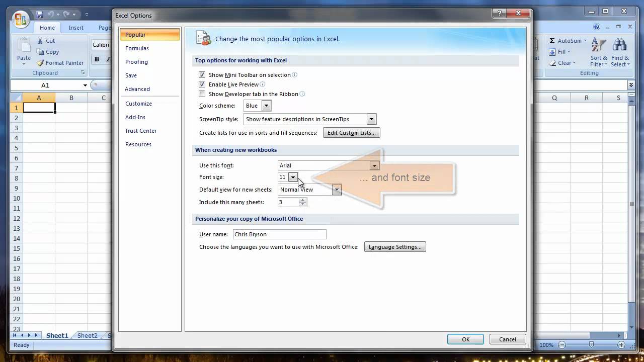Click the Fill down-arrow icon
Image resolution: width=644 pixels, height=362 pixels.
[x=552, y=52]
